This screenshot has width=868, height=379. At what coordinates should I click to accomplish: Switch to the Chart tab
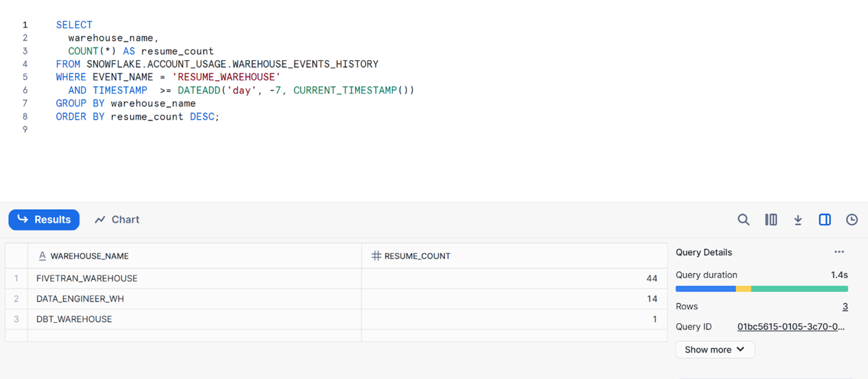click(117, 220)
